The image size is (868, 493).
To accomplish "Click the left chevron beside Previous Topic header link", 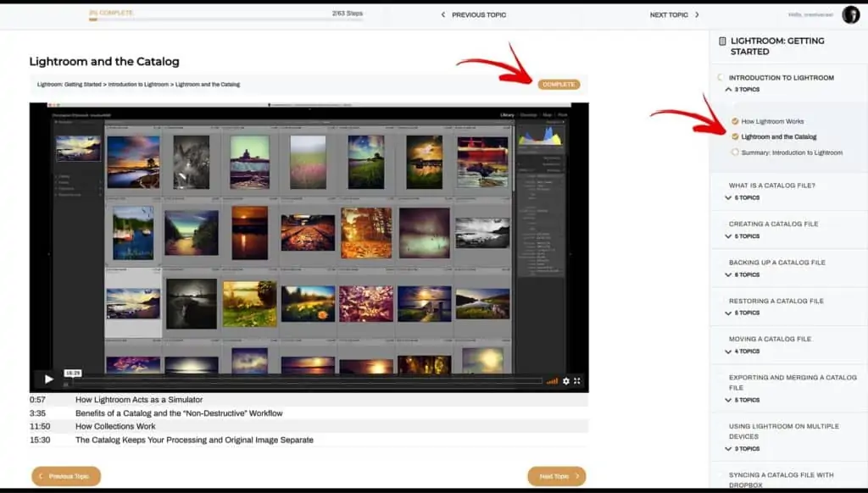I will coord(442,15).
